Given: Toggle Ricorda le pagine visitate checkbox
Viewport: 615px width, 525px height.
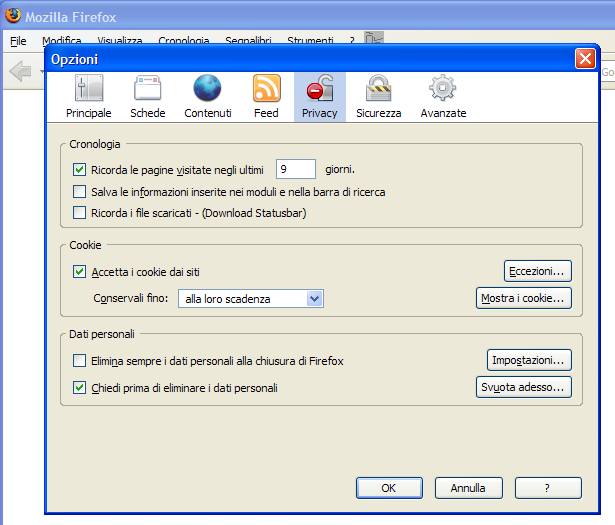Looking at the screenshot, I should (x=80, y=170).
